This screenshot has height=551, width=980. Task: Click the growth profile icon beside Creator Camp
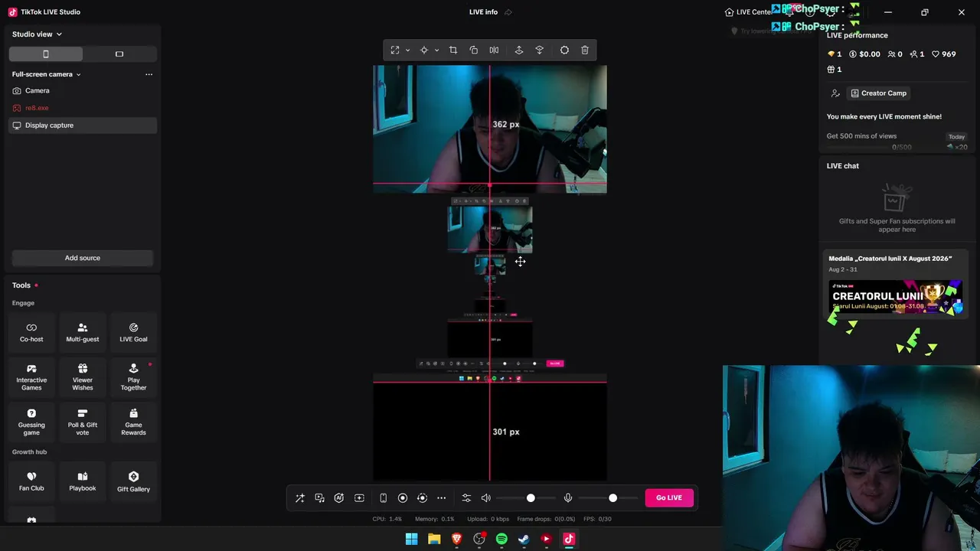tap(835, 93)
